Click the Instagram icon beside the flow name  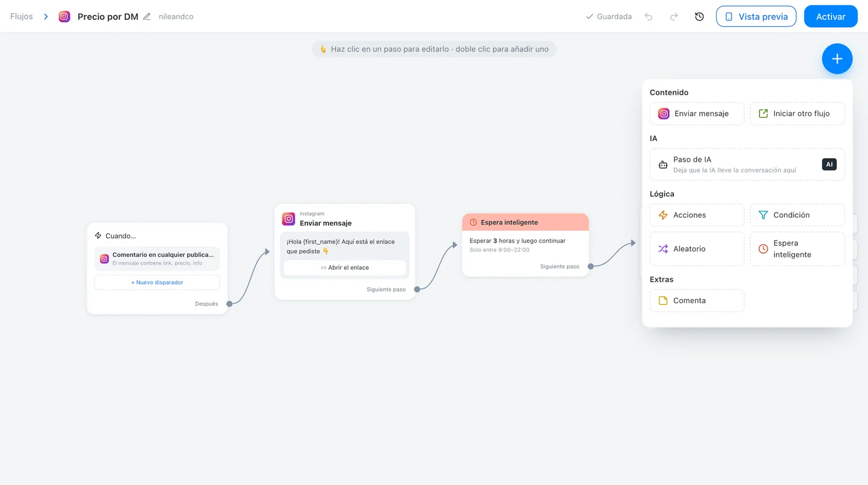(x=64, y=17)
